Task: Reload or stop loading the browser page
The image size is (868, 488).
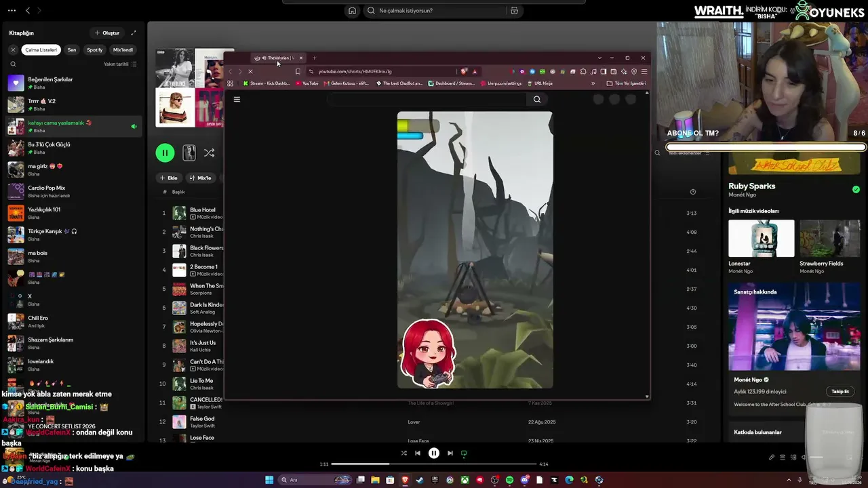Action: tap(250, 71)
